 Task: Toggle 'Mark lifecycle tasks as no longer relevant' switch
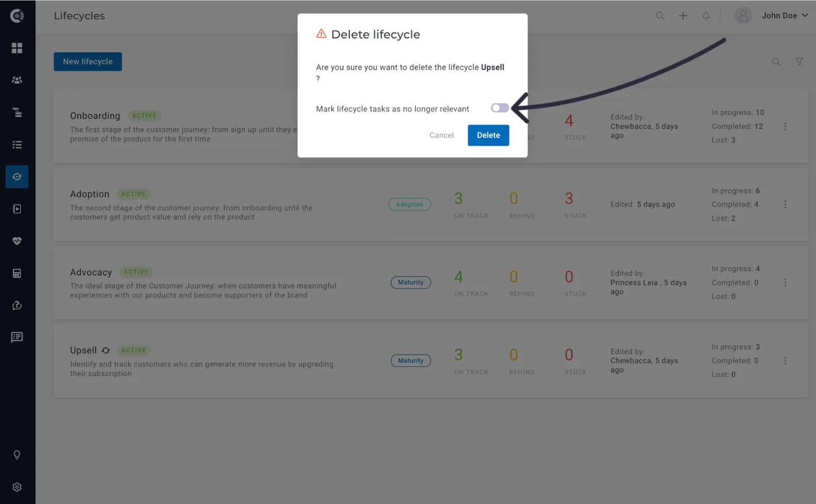tap(500, 108)
